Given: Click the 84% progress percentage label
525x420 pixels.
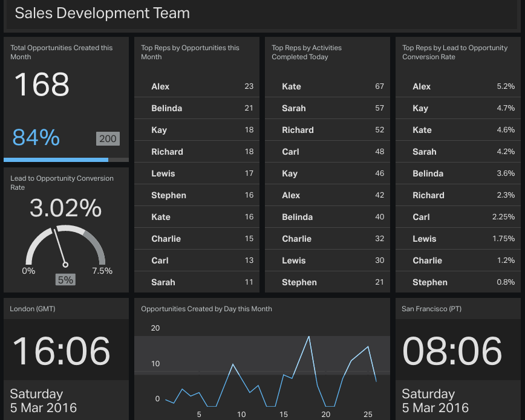Looking at the screenshot, I should (36, 138).
